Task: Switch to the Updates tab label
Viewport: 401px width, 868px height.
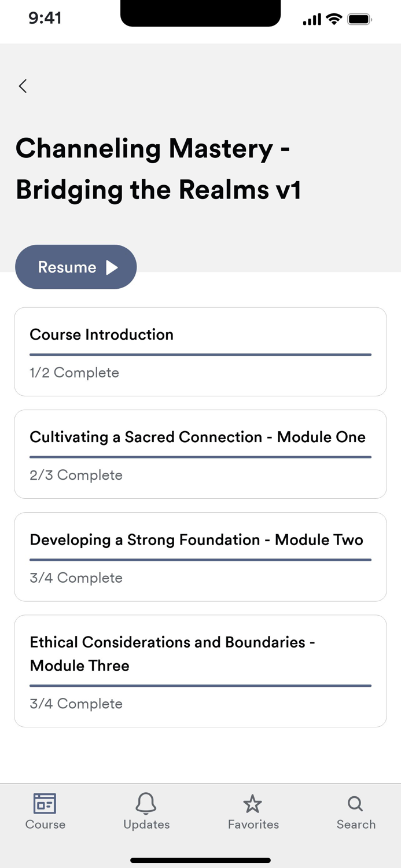Action: coord(146,825)
